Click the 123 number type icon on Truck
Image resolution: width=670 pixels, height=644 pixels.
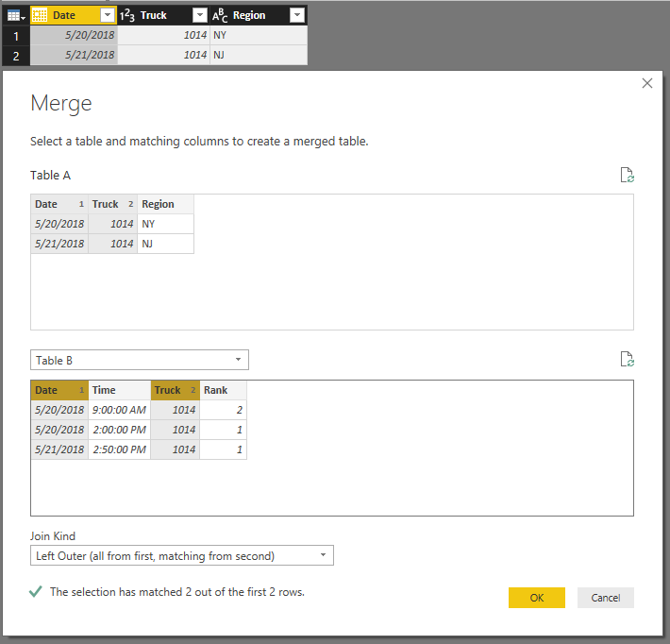(x=126, y=16)
